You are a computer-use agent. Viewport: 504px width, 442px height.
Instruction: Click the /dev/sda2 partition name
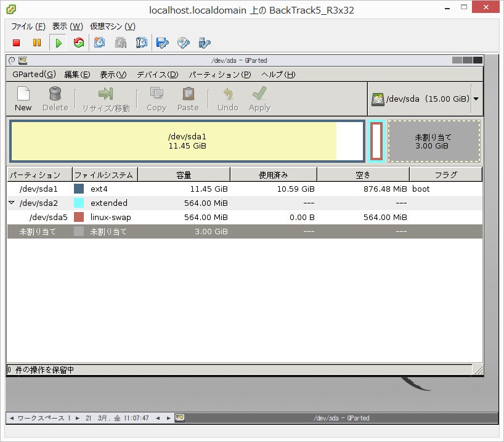[39, 203]
